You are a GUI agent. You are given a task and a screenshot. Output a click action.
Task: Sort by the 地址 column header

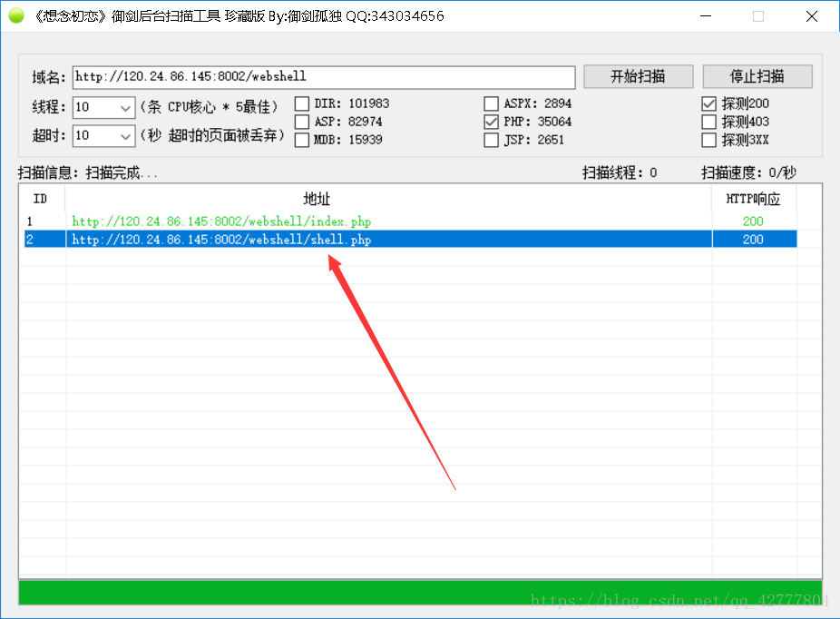(388, 199)
